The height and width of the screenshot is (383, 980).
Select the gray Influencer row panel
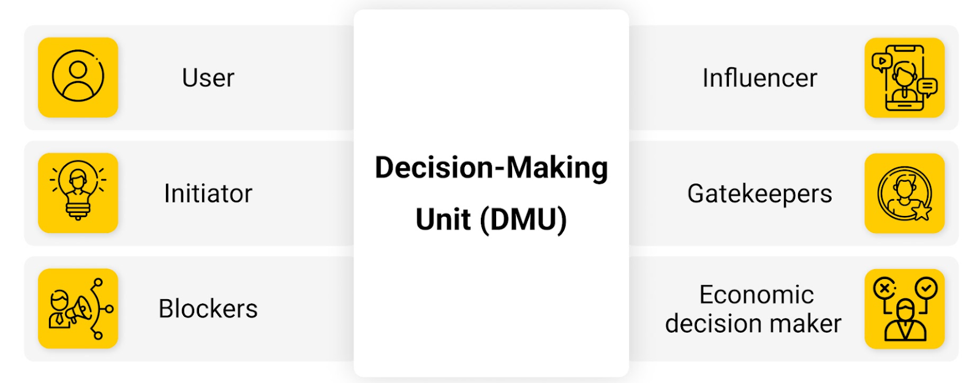point(794,77)
